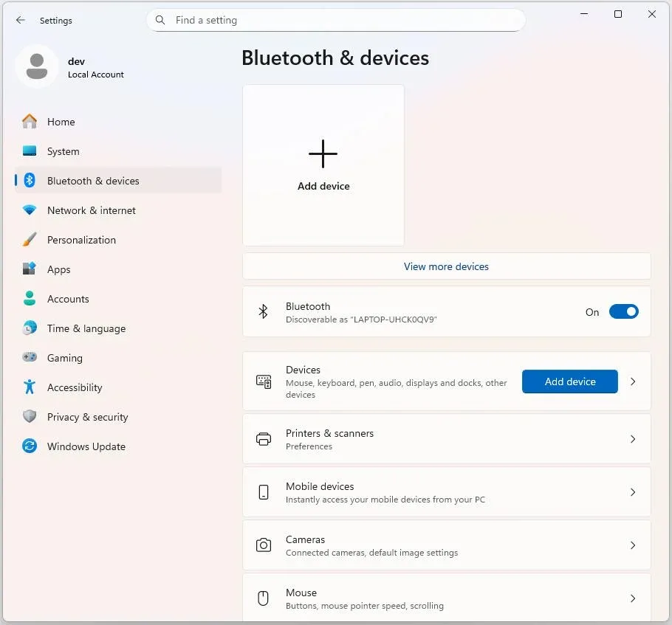672x625 pixels.
Task: Maximize the Settings window
Action: [617, 14]
